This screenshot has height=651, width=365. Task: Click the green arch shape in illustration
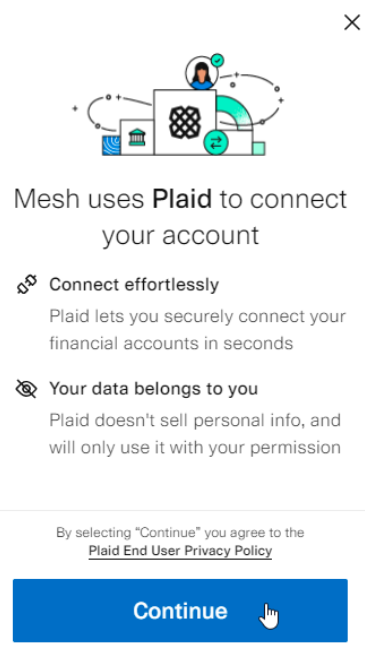235,112
